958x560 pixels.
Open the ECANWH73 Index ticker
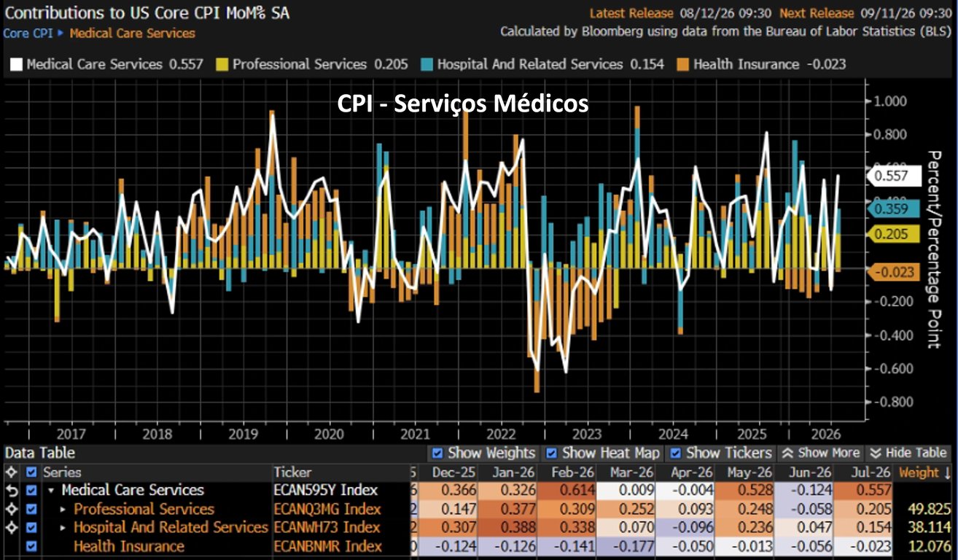[327, 527]
